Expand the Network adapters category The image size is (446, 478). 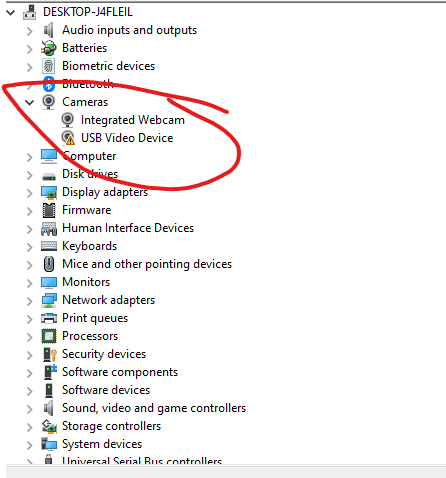click(30, 301)
